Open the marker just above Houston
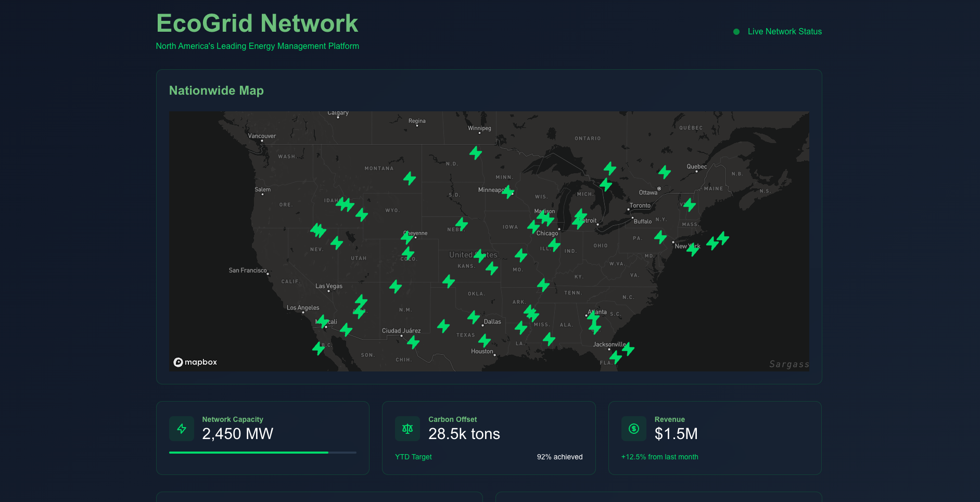This screenshot has height=502, width=980. tap(485, 340)
